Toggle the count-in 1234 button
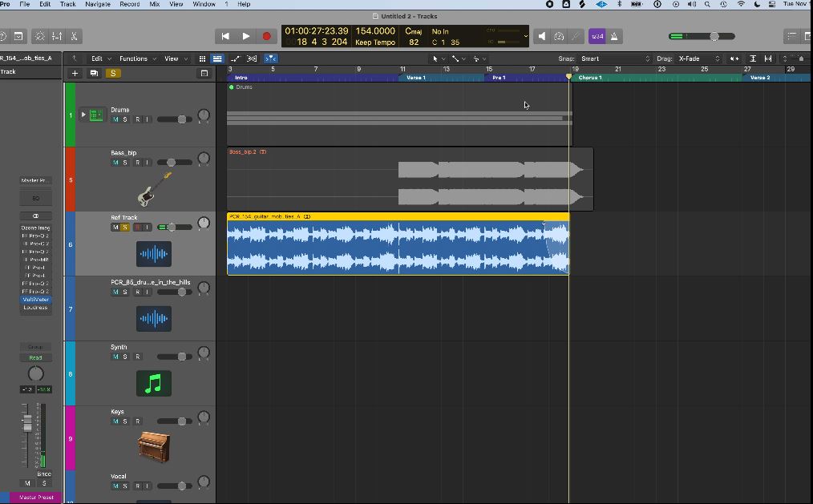This screenshot has width=813, height=504. click(597, 36)
